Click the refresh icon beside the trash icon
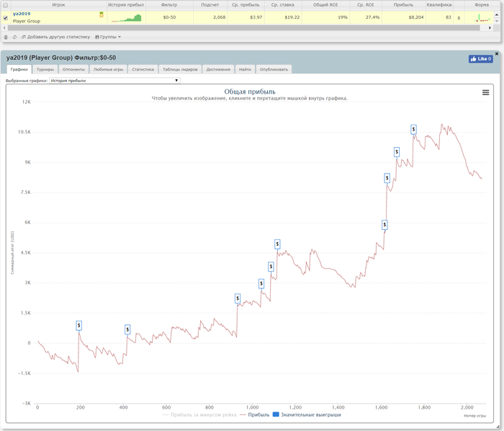This screenshot has width=504, height=431. (14, 37)
